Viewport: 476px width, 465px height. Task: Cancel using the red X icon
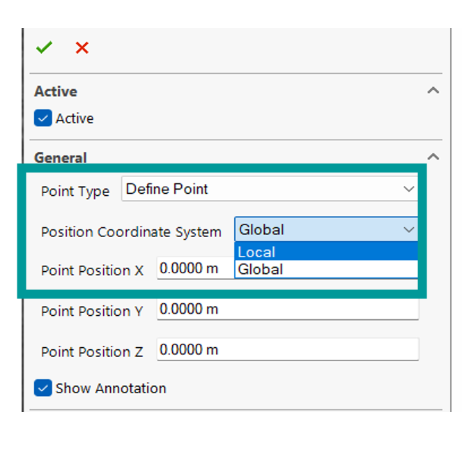(x=82, y=47)
